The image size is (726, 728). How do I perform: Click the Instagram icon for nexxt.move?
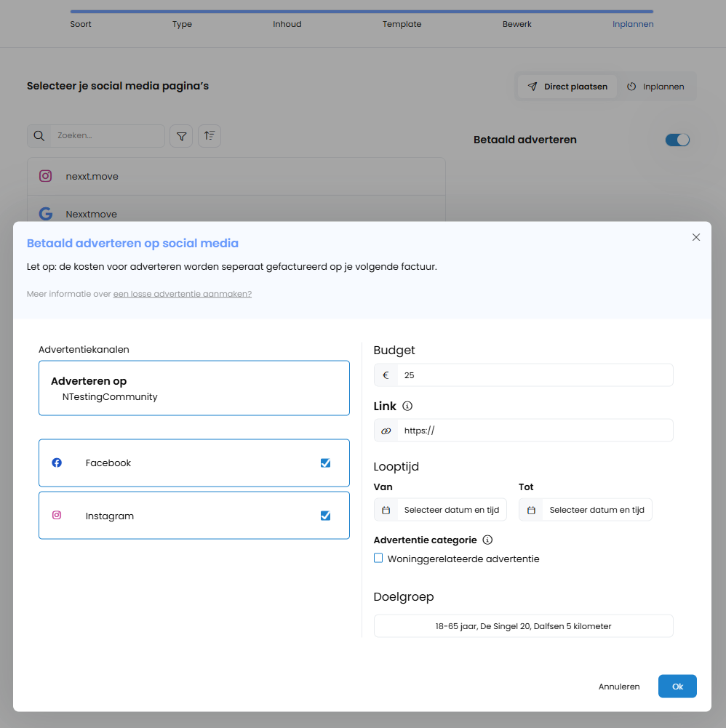[x=46, y=176]
